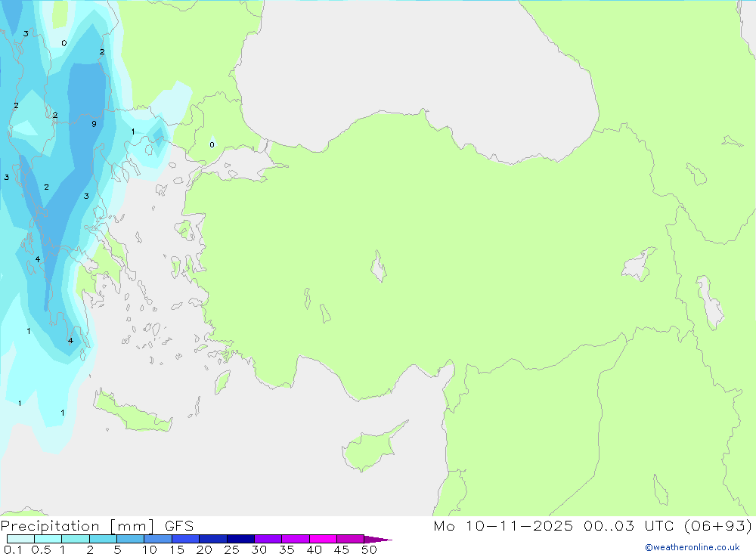This screenshot has width=756, height=554.
Task: Click the '00..03 UTC' time range text
Action: tap(628, 526)
